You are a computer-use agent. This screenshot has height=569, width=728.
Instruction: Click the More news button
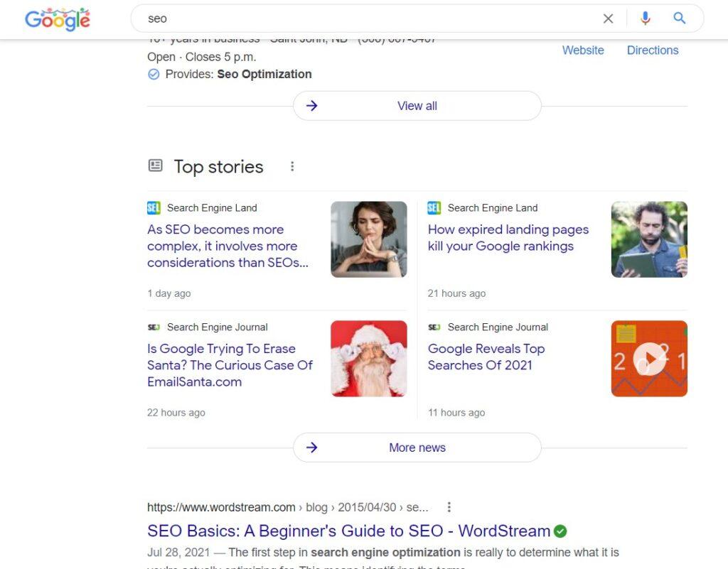417,448
